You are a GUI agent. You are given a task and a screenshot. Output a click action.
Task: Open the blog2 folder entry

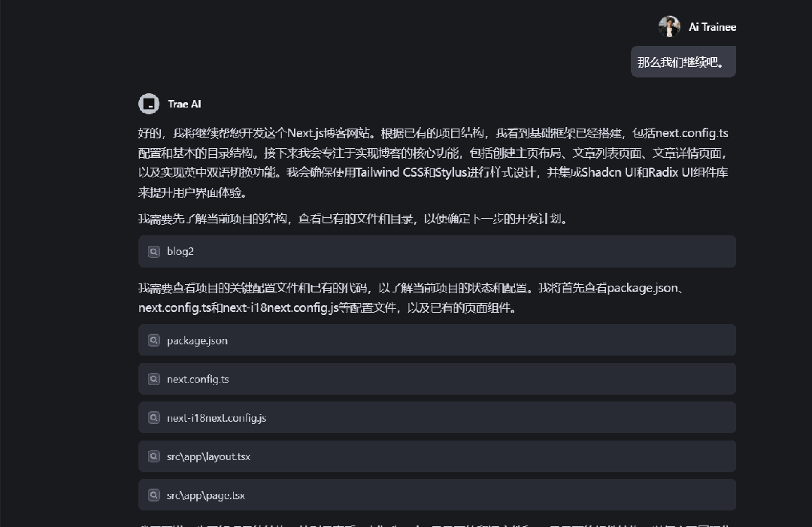[437, 252]
